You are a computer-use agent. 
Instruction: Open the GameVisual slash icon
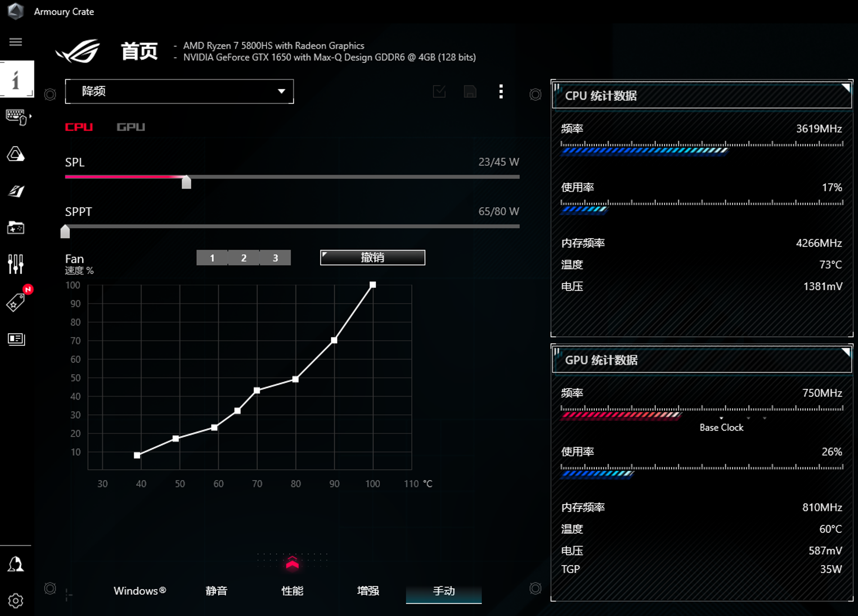pos(16,191)
